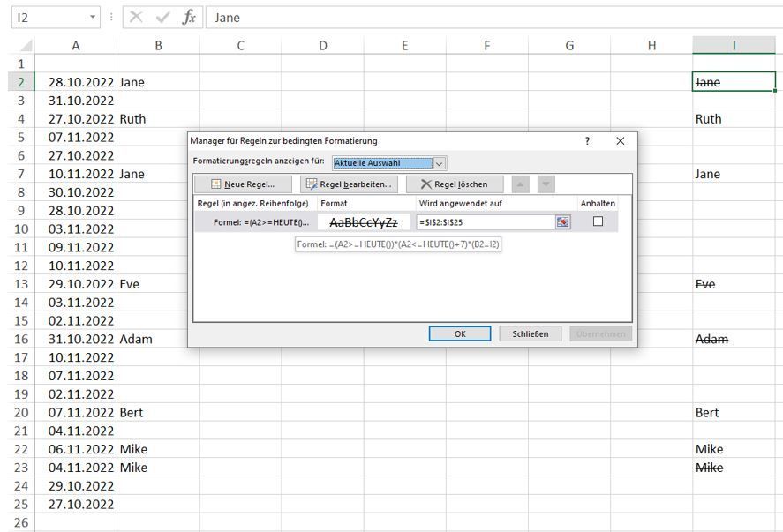Viewport: 783px width, 532px height.
Task: Click the select all corner triangle
Action: (25, 46)
